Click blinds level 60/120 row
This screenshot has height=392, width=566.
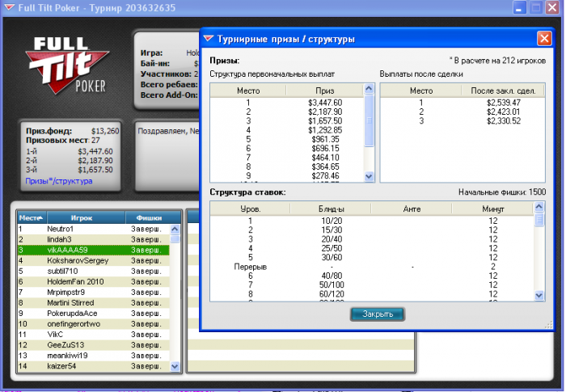[372, 294]
